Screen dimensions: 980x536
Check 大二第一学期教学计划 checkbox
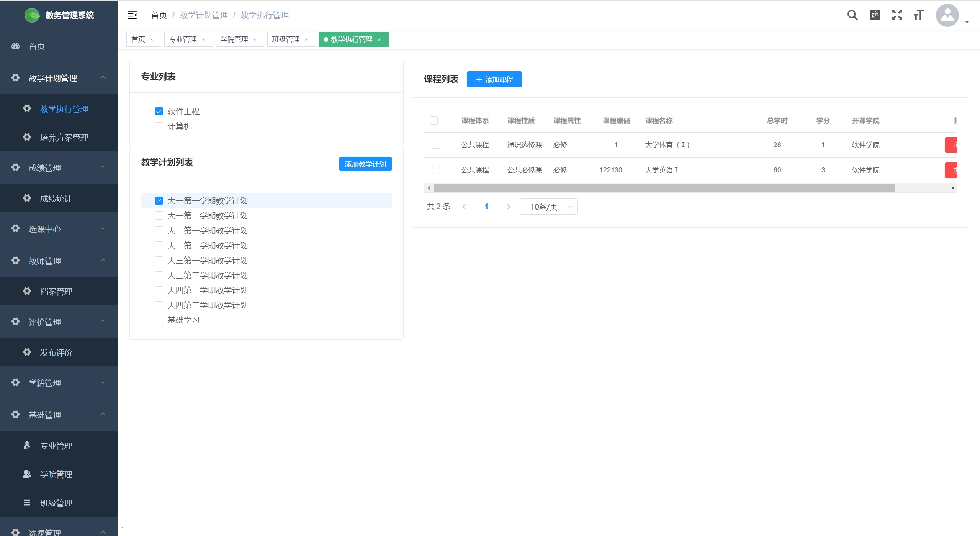point(159,231)
